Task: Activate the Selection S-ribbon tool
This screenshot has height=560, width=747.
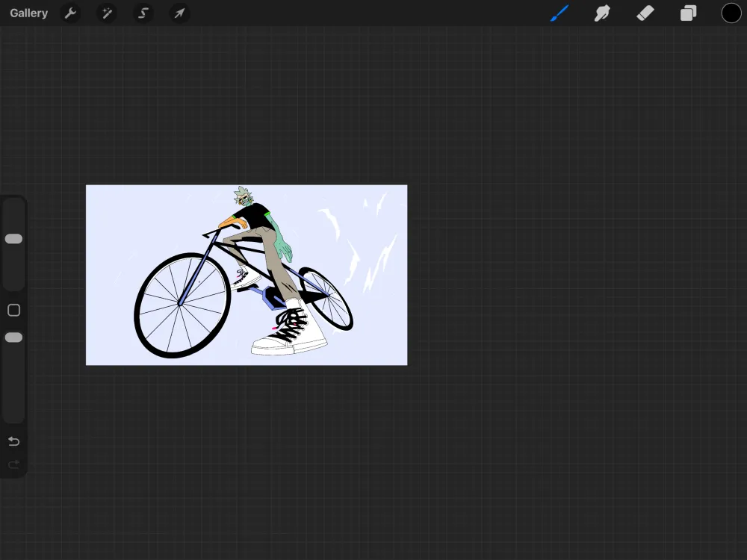Action: pos(143,13)
